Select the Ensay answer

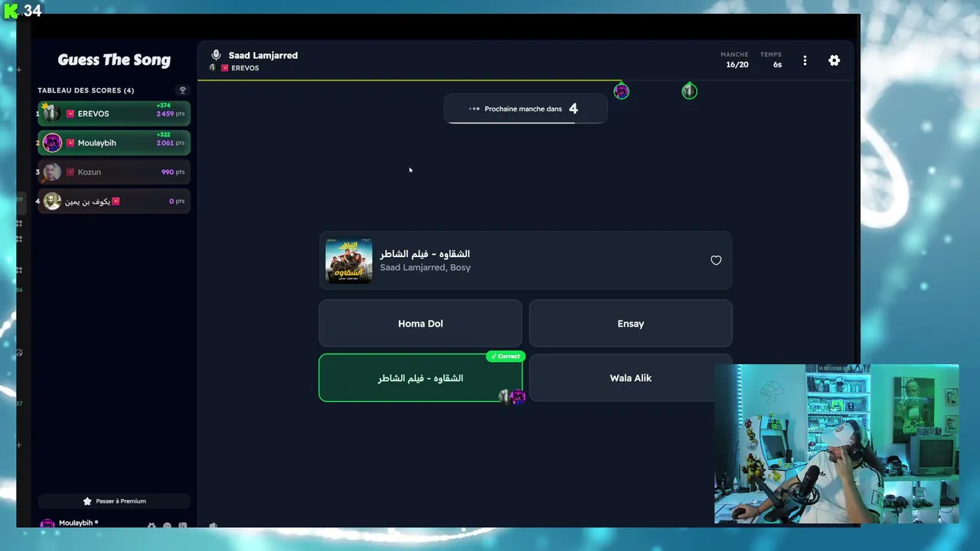631,324
